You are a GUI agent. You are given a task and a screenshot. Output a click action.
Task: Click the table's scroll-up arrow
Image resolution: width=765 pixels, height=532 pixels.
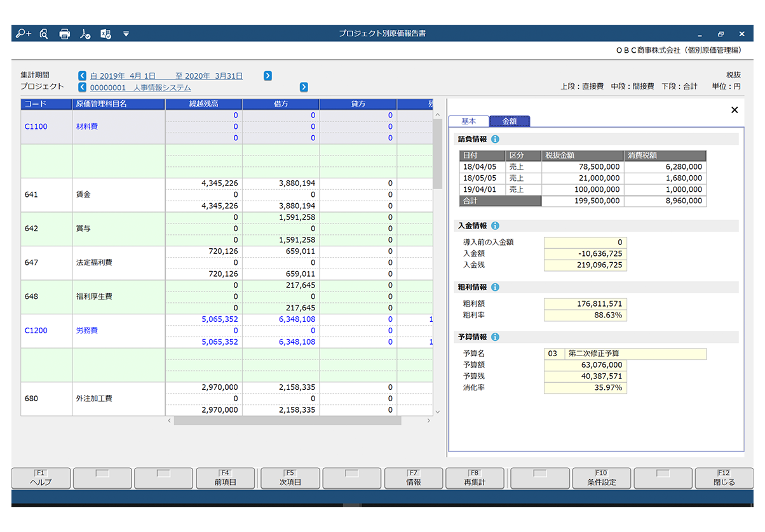[437, 114]
